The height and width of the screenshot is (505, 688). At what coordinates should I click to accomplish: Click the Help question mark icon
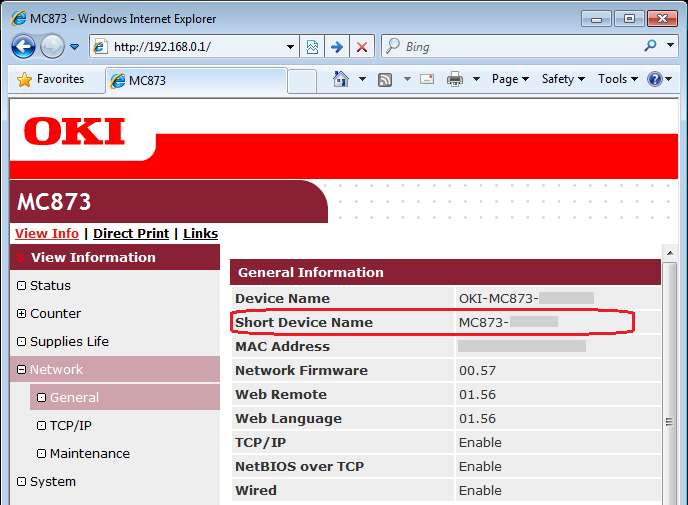pos(655,79)
